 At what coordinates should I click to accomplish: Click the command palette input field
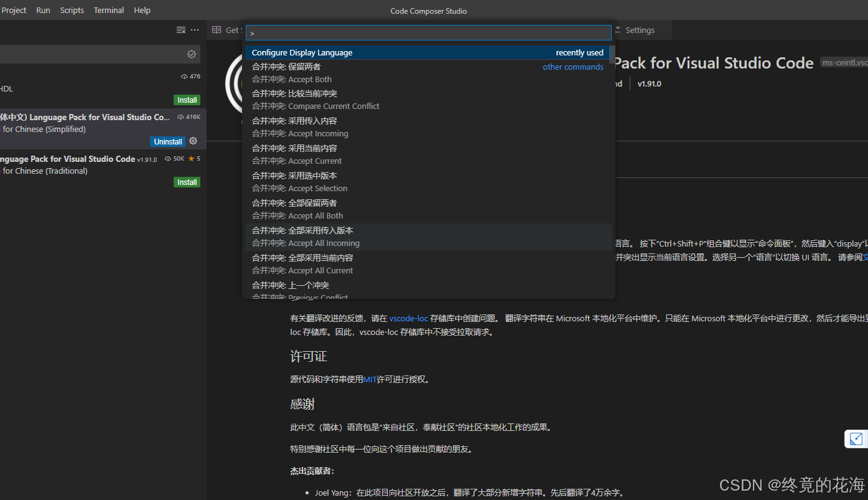click(x=428, y=33)
